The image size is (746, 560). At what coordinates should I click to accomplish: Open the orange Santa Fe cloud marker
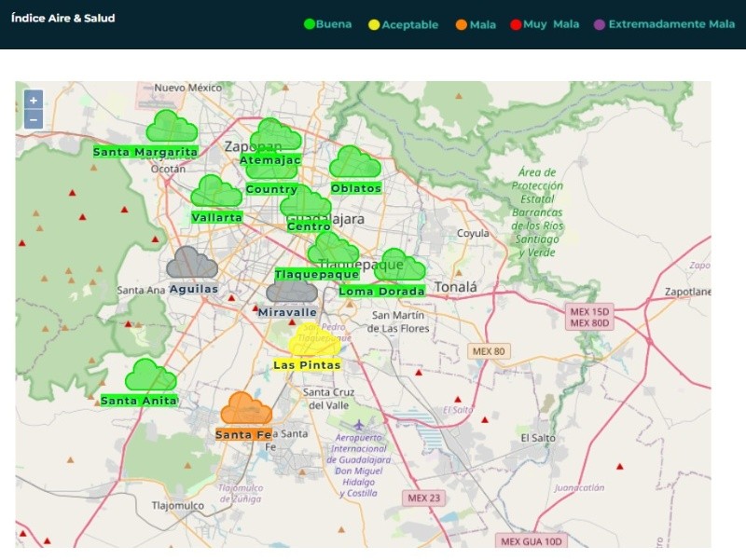pyautogui.click(x=246, y=409)
